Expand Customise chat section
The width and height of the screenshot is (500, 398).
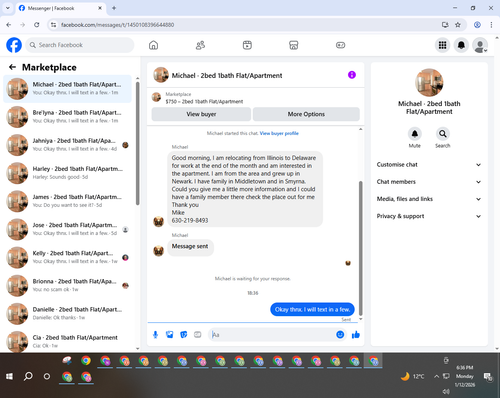coord(429,165)
